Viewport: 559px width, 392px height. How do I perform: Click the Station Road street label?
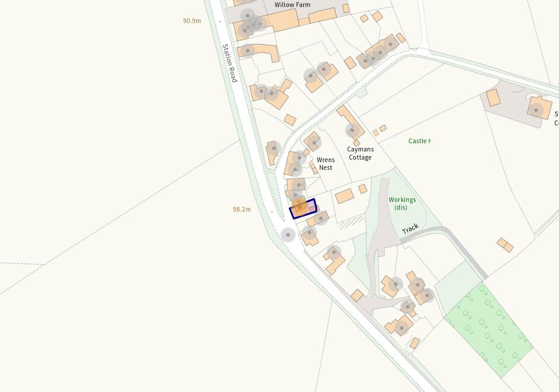[x=230, y=64]
